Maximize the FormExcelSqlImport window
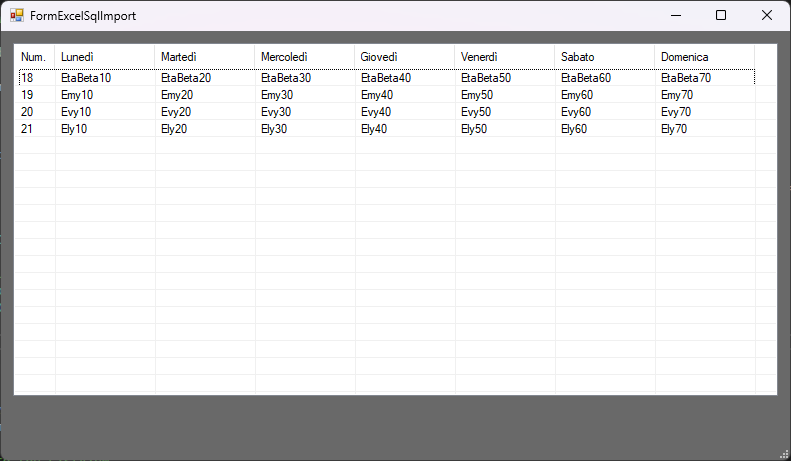The image size is (791, 461). (721, 16)
